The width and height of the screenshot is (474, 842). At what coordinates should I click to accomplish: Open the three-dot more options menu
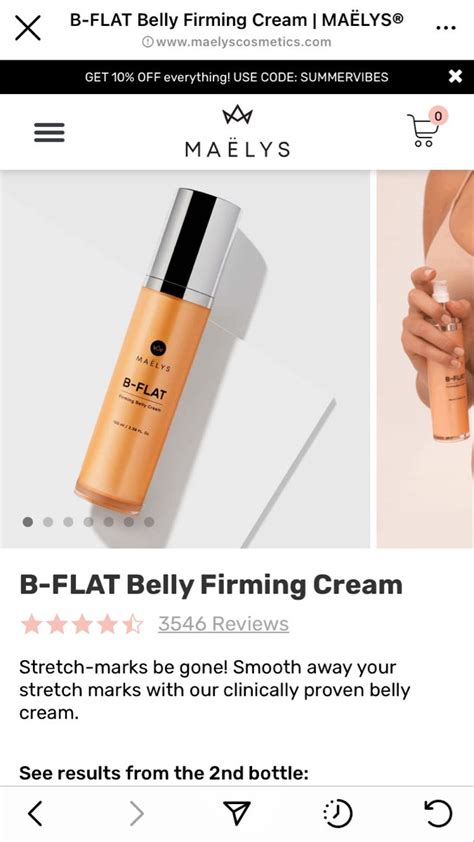(446, 28)
